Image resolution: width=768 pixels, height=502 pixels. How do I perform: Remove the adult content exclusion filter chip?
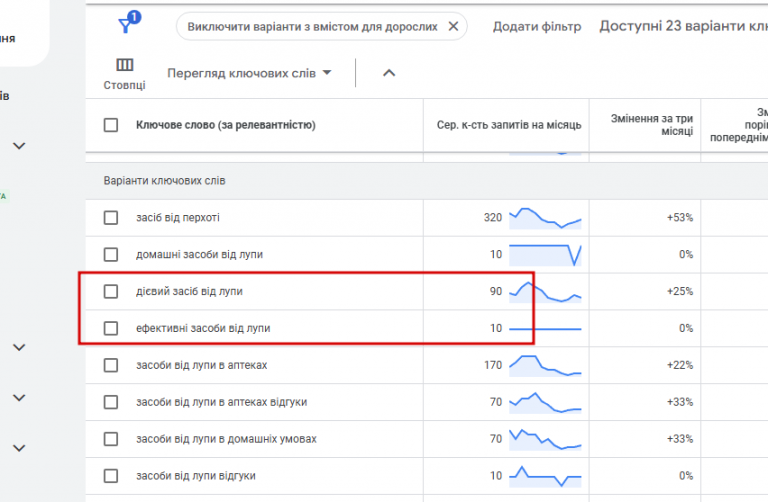tap(453, 27)
